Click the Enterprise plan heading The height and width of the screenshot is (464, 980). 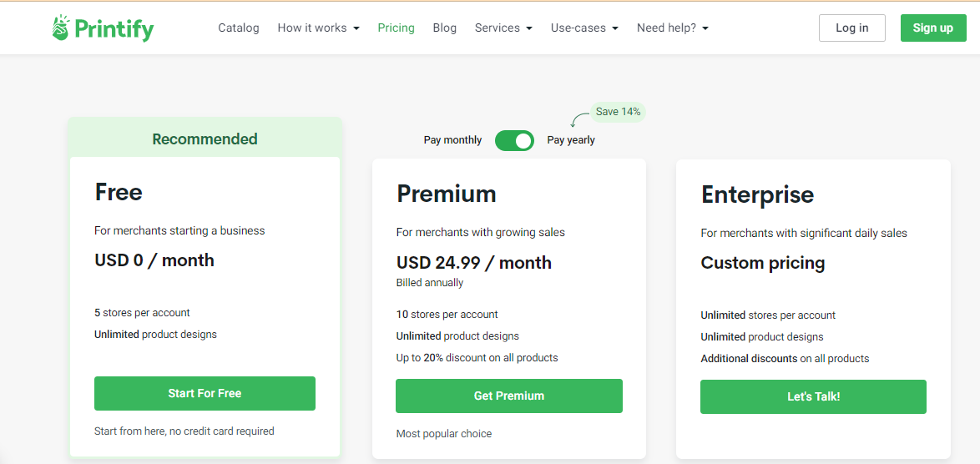757,194
